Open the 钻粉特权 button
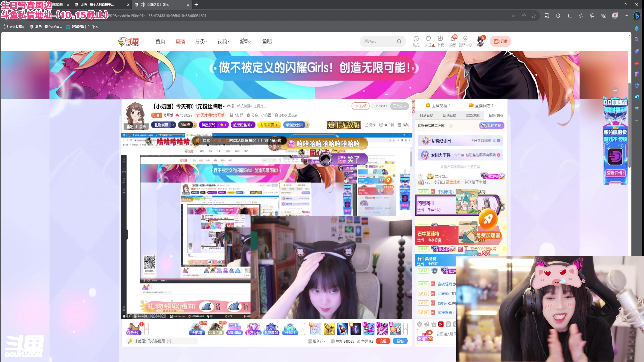 pos(492,126)
